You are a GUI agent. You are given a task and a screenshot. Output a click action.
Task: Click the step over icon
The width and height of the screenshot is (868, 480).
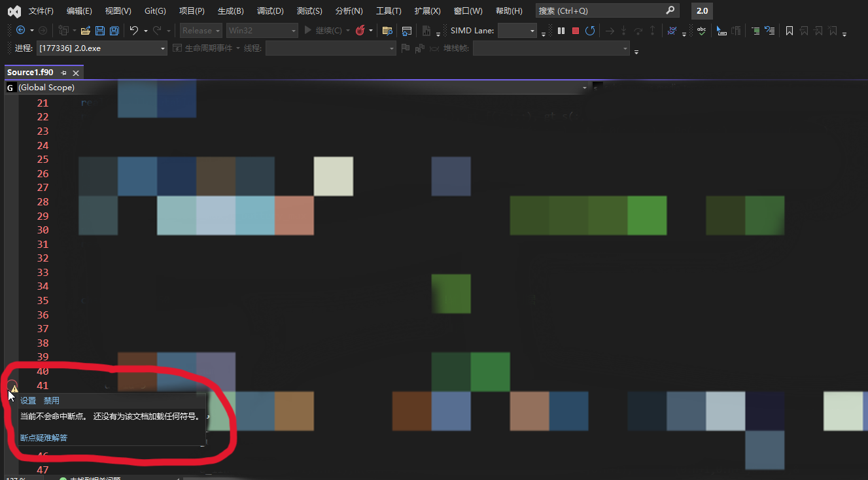638,30
